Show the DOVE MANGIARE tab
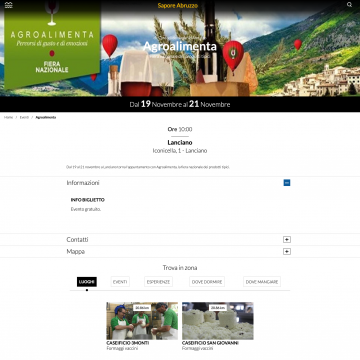The width and height of the screenshot is (360, 360). (262, 282)
